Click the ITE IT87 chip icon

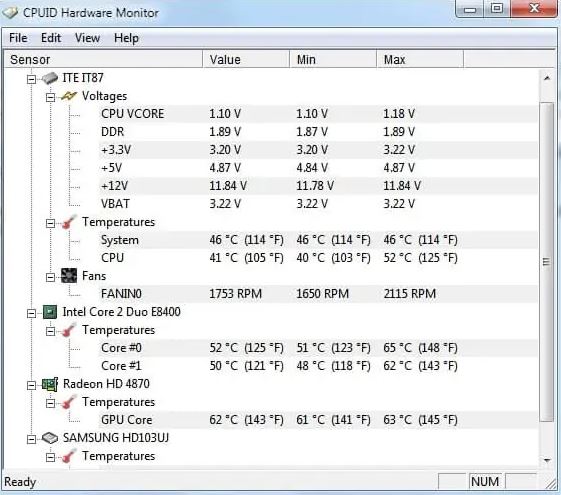pyautogui.click(x=50, y=78)
